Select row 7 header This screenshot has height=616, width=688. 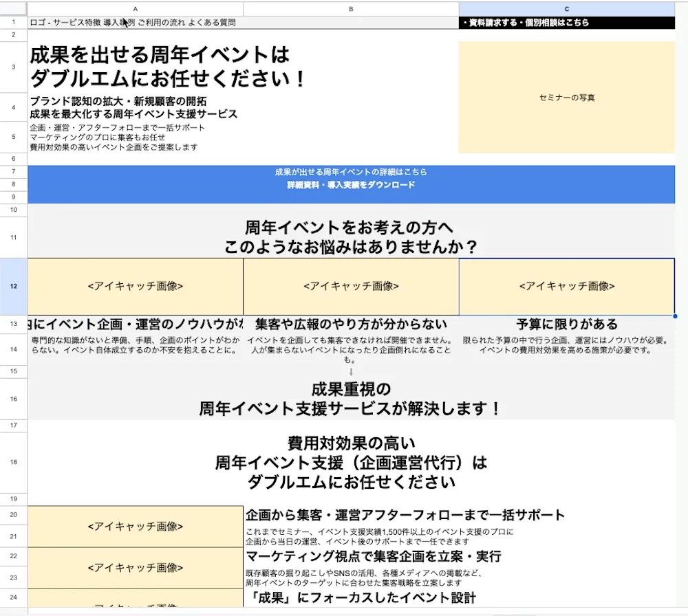[14, 171]
